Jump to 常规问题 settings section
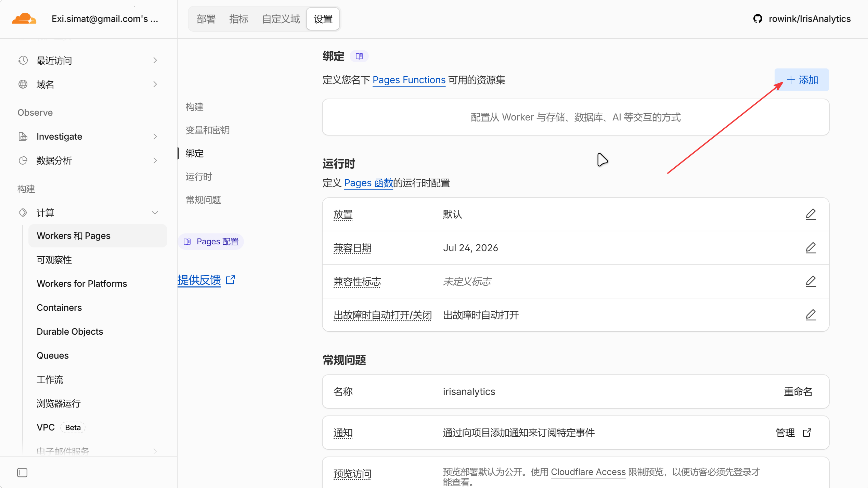 tap(203, 200)
